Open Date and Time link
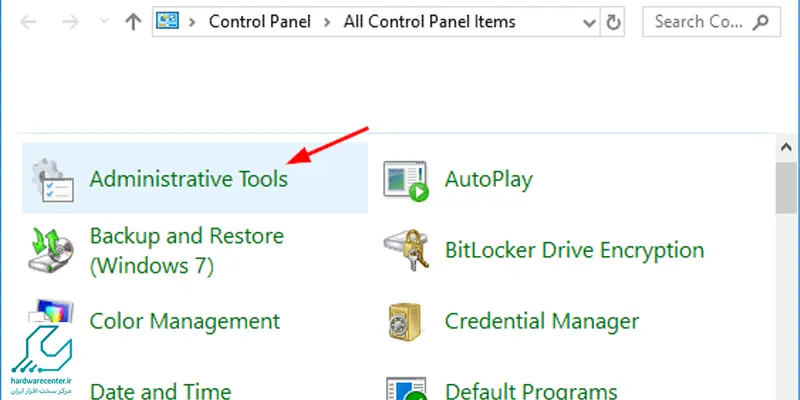Screen dimensions: 800x400 coord(160,391)
